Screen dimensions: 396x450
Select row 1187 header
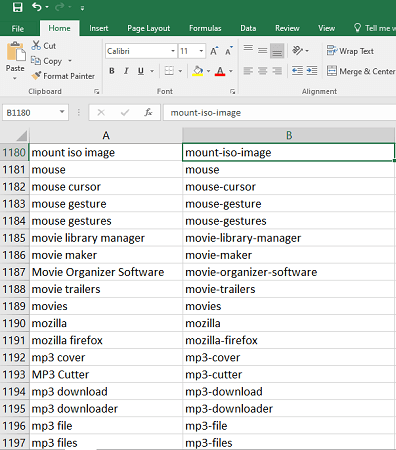tap(14, 272)
